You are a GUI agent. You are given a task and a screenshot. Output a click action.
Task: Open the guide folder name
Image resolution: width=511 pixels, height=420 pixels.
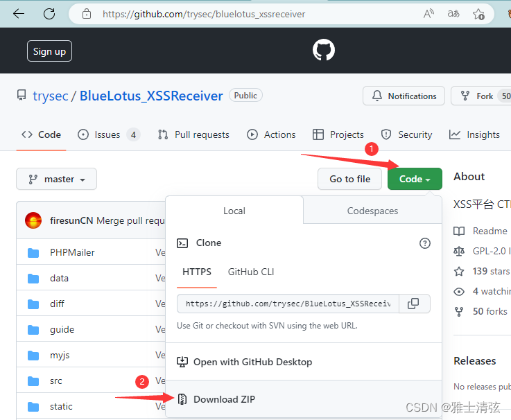pyautogui.click(x=62, y=329)
